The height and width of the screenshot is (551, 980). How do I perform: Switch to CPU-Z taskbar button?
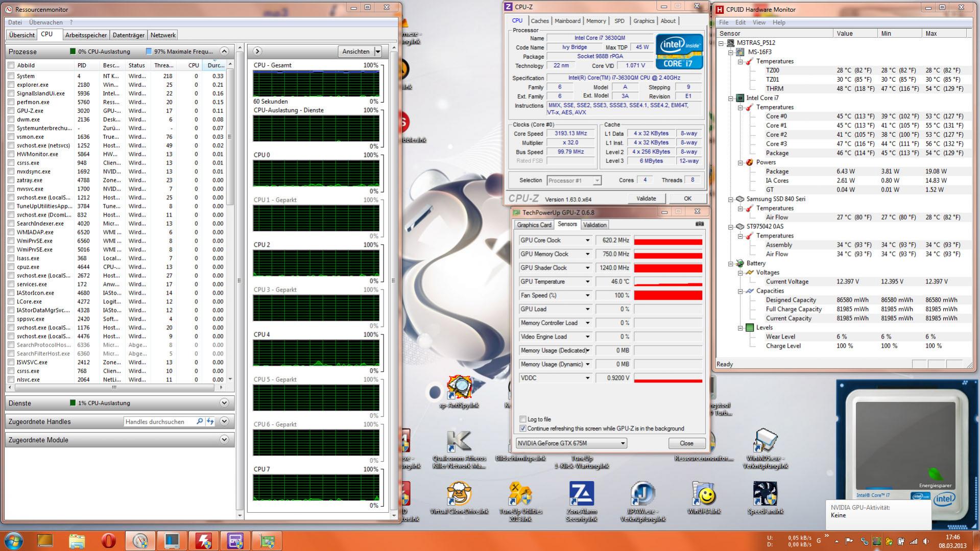(235, 540)
